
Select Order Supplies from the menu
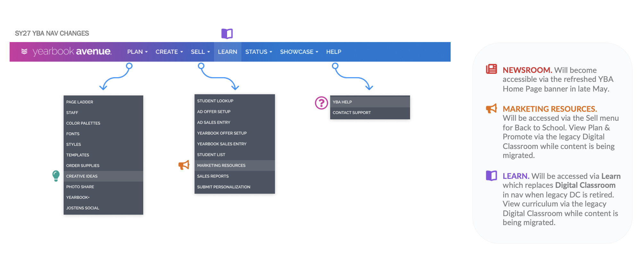tap(103, 165)
